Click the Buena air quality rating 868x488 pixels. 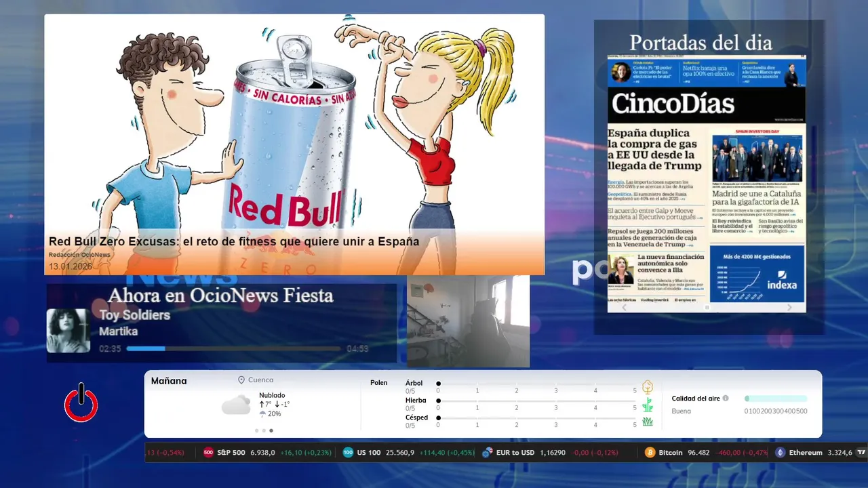[682, 411]
